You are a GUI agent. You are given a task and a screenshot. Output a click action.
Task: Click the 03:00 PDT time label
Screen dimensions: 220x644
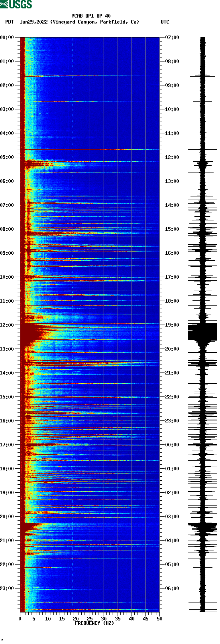7,109
